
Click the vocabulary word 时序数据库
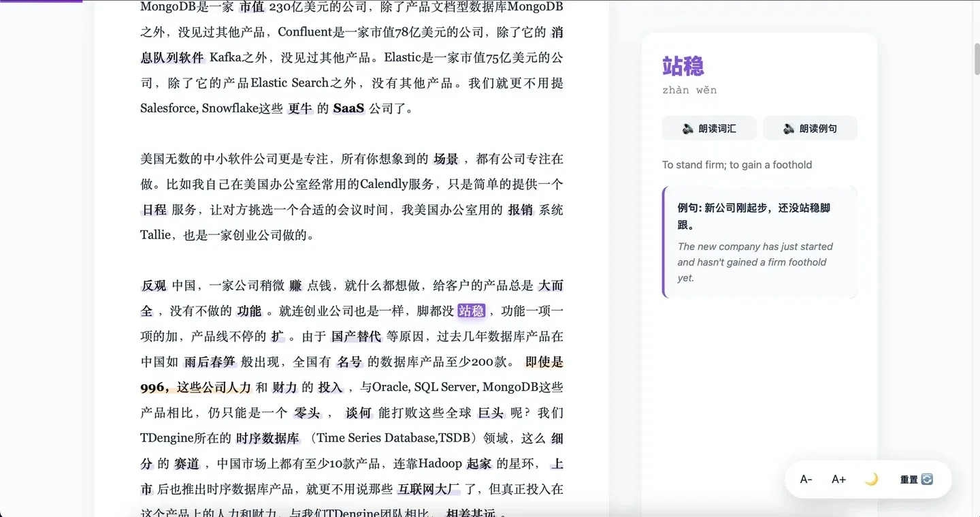point(267,438)
